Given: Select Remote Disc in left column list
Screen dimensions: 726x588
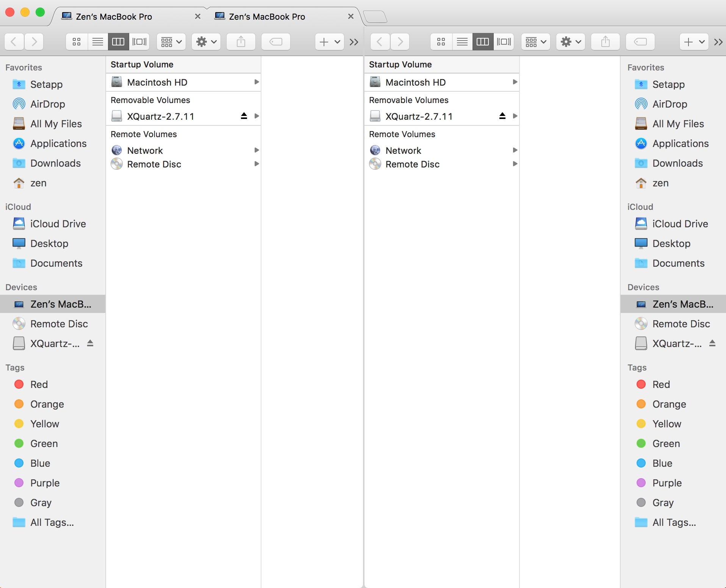Looking at the screenshot, I should [x=183, y=164].
